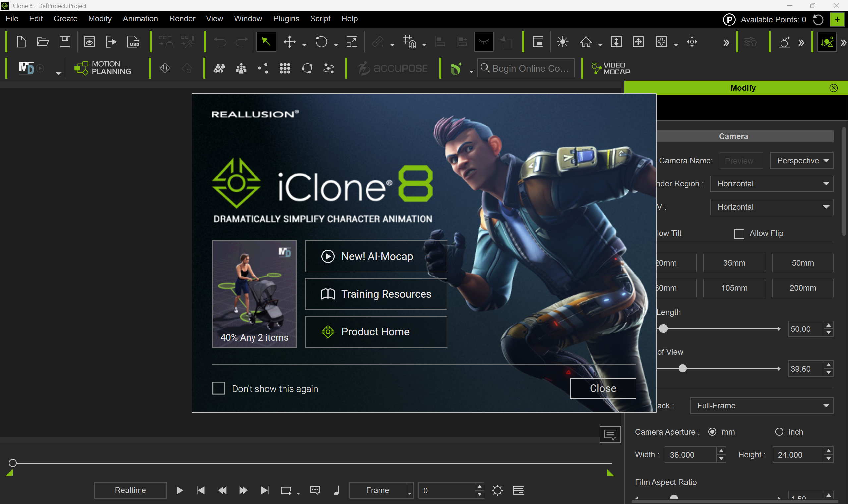Click the Home view icon
848x504 pixels.
pyautogui.click(x=586, y=42)
